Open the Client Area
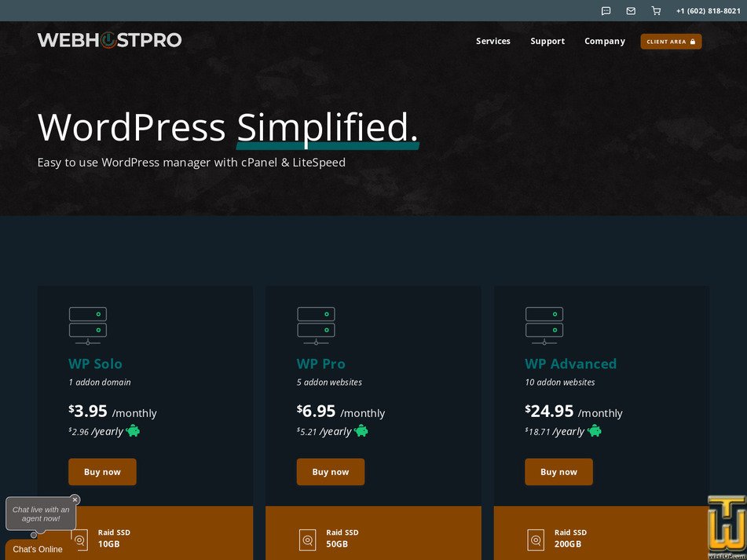Image resolution: width=747 pixels, height=560 pixels. (x=671, y=41)
